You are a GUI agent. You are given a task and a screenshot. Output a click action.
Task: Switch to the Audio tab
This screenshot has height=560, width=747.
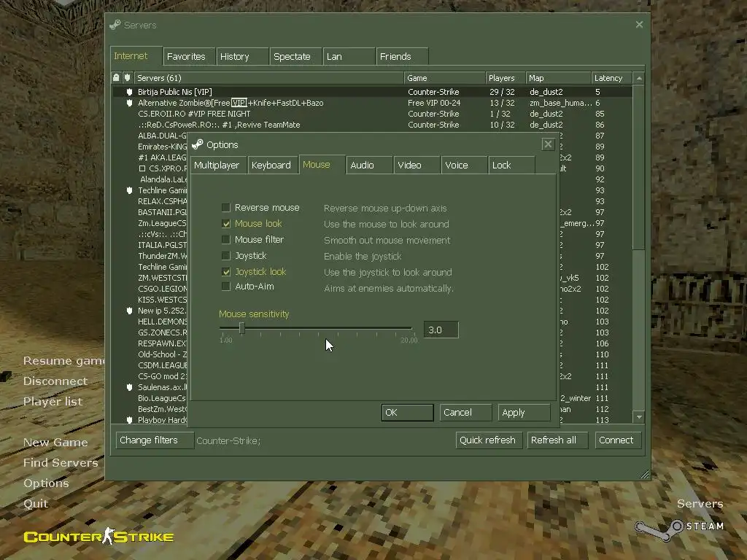tap(369, 166)
